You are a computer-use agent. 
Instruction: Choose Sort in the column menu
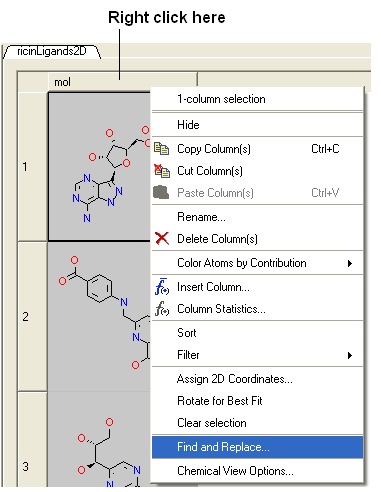[x=257, y=333]
